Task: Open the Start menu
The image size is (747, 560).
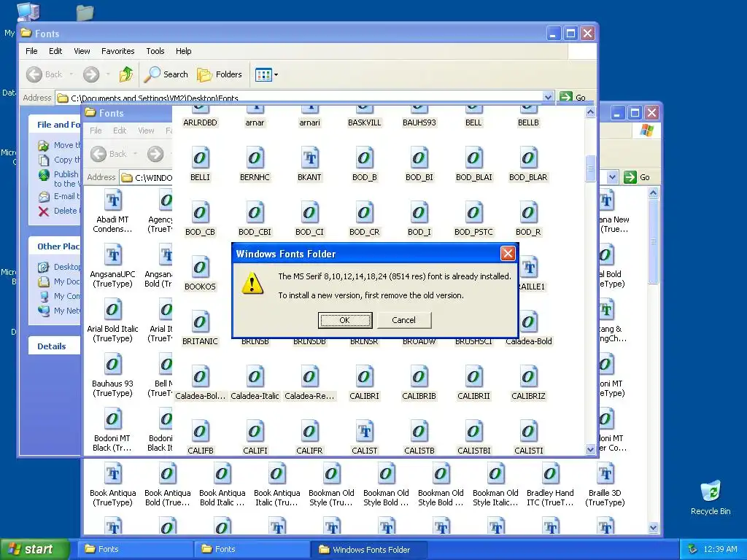Action: [x=35, y=549]
